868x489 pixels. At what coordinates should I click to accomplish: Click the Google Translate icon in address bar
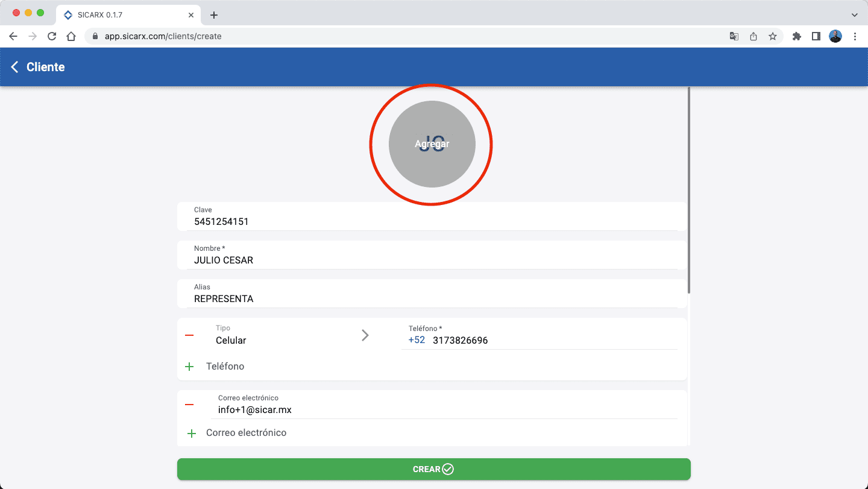click(x=734, y=36)
